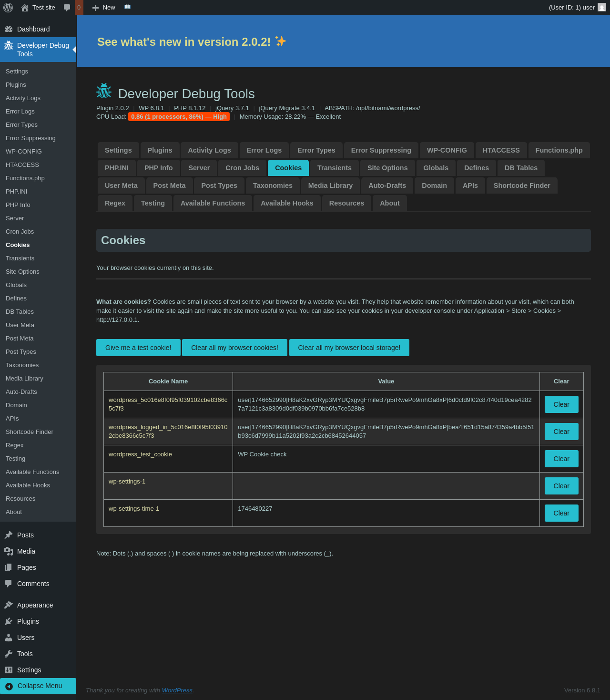
Task: Click the user avatar in the top-right corner
Action: [602, 8]
